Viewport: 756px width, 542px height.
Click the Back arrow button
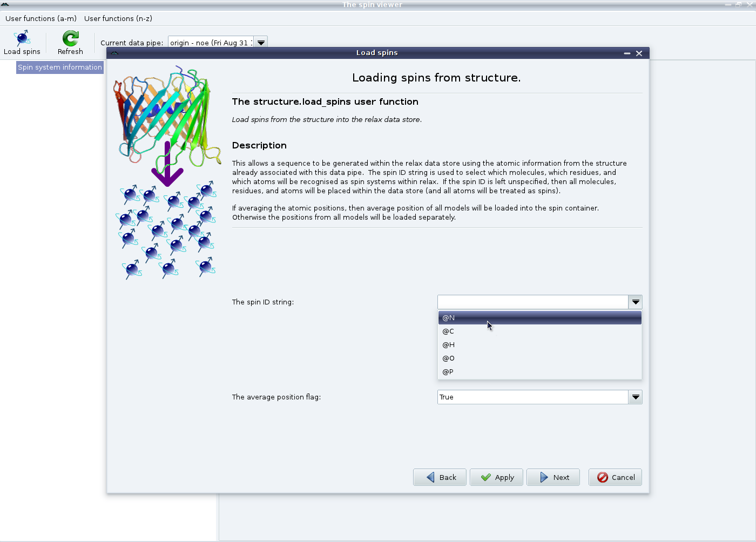[440, 477]
